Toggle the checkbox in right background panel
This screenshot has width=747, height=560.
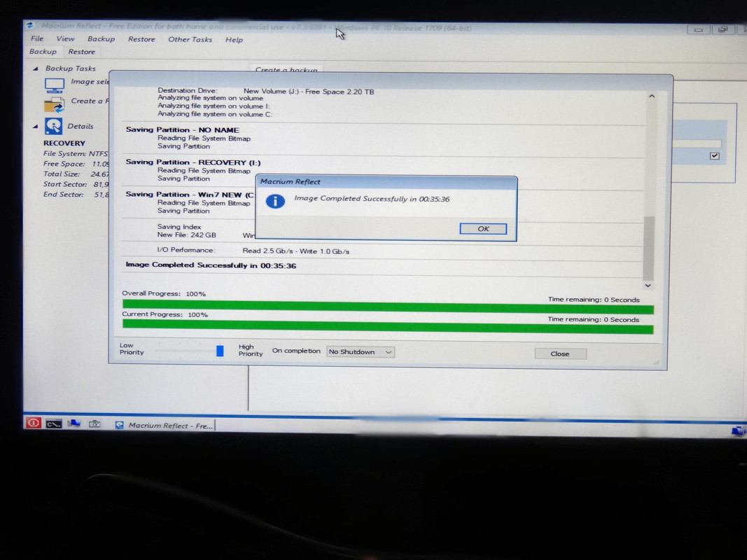pyautogui.click(x=714, y=155)
